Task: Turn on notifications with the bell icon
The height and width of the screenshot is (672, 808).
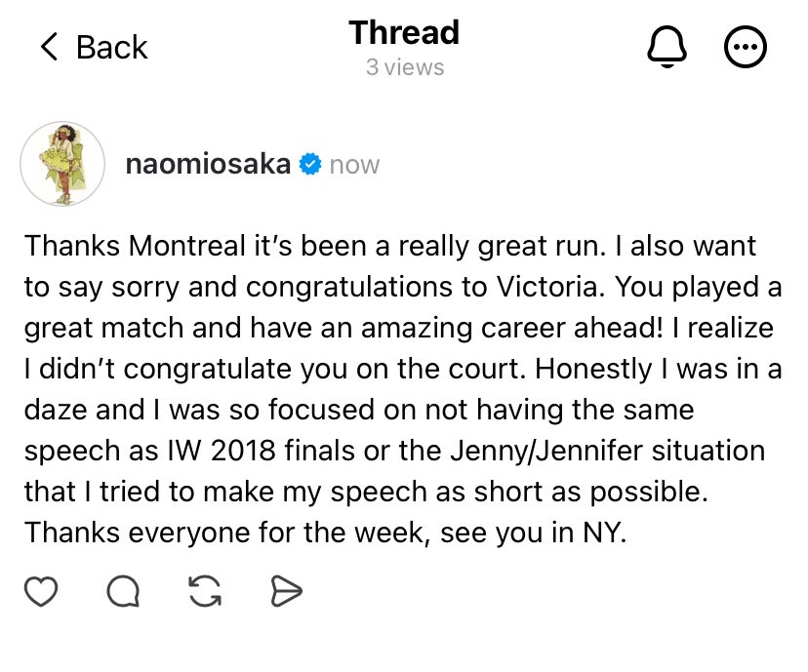Action: click(667, 47)
